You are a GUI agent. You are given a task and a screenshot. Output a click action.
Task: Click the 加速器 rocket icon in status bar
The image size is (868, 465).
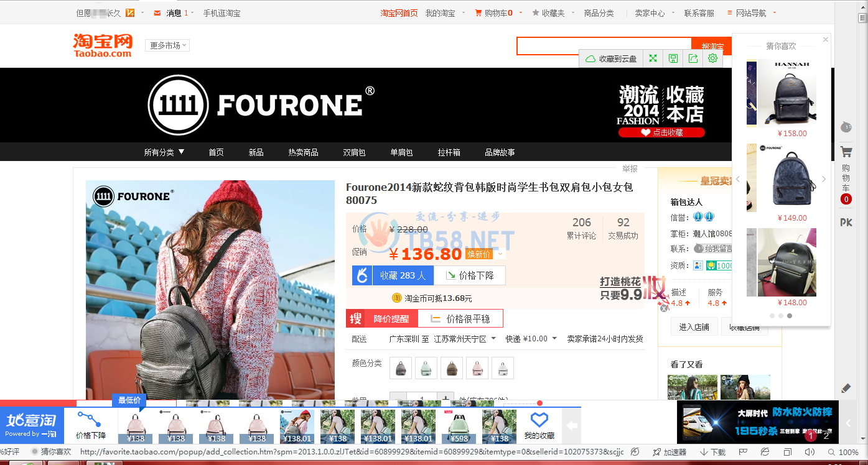pos(656,452)
